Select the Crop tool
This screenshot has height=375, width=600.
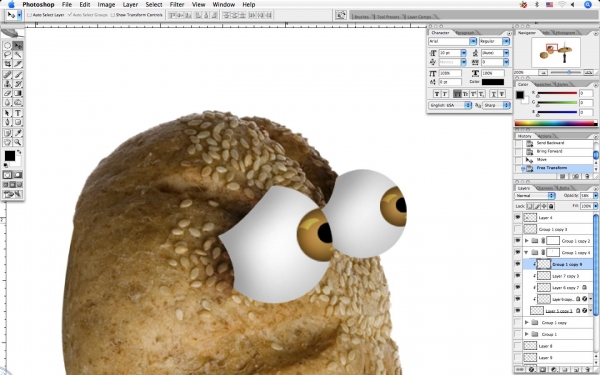(7, 64)
